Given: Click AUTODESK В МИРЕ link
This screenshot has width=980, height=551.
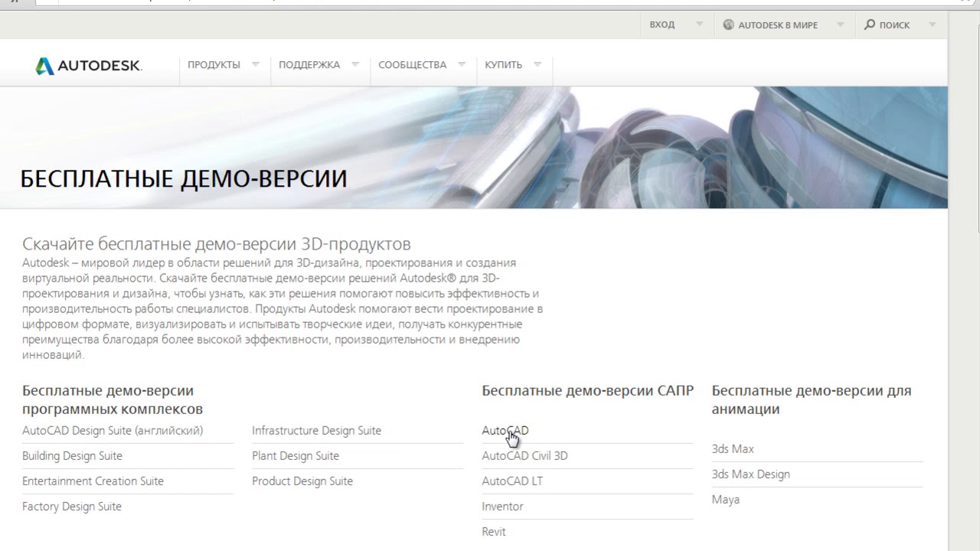Looking at the screenshot, I should [x=778, y=25].
